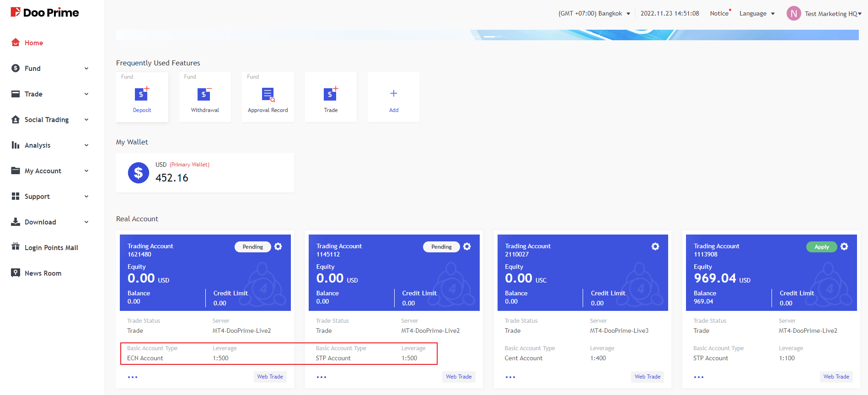The width and height of the screenshot is (868, 395).
Task: Expand the Social Trading sidebar section
Action: point(50,120)
